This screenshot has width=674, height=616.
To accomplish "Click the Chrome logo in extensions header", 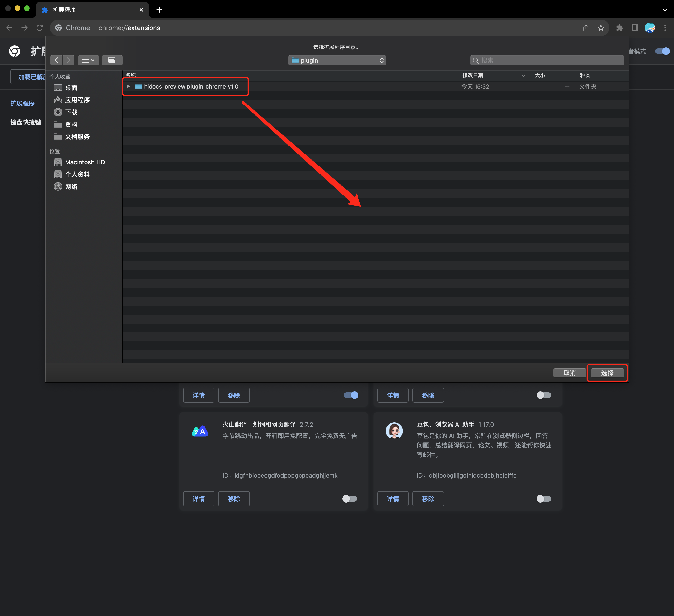I will point(14,51).
